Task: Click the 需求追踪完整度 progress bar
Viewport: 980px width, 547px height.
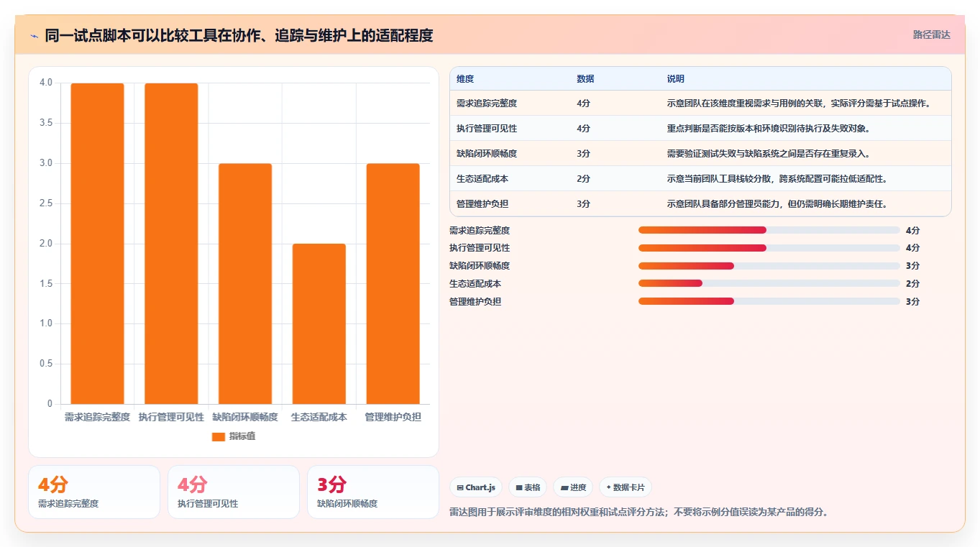Action: [x=769, y=230]
